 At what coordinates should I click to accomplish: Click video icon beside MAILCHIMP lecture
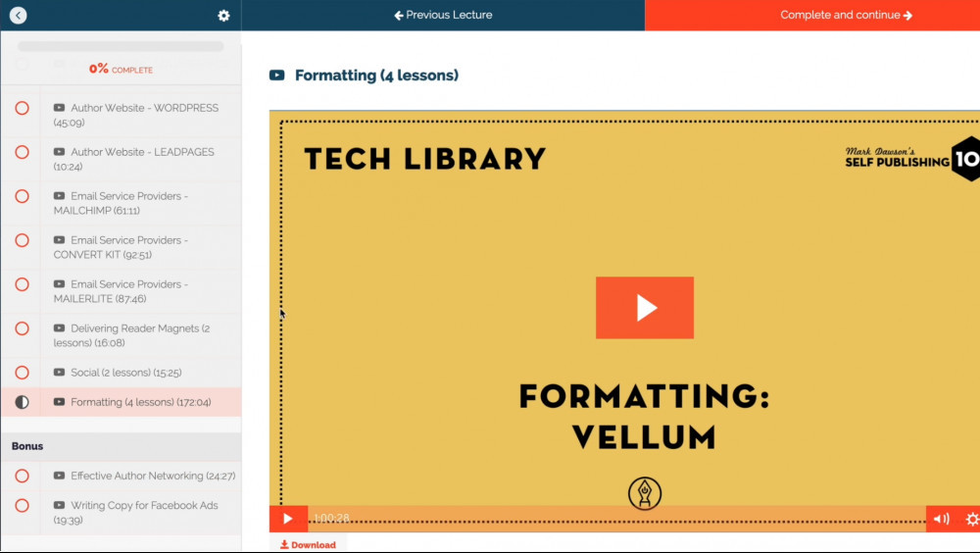click(59, 196)
